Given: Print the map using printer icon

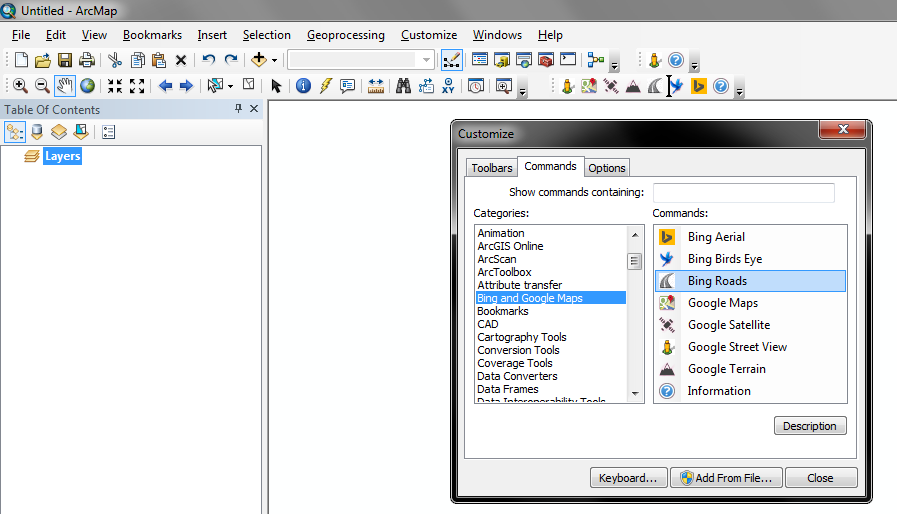Looking at the screenshot, I should coord(86,60).
